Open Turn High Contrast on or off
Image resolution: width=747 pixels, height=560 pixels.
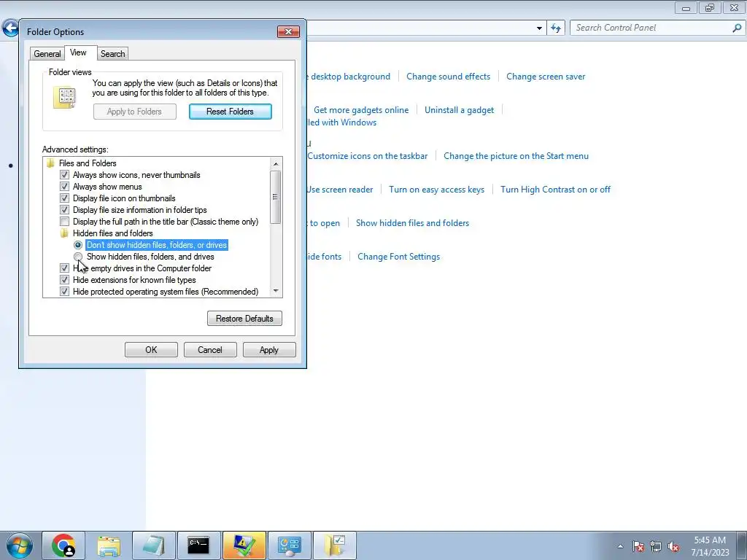pyautogui.click(x=555, y=190)
